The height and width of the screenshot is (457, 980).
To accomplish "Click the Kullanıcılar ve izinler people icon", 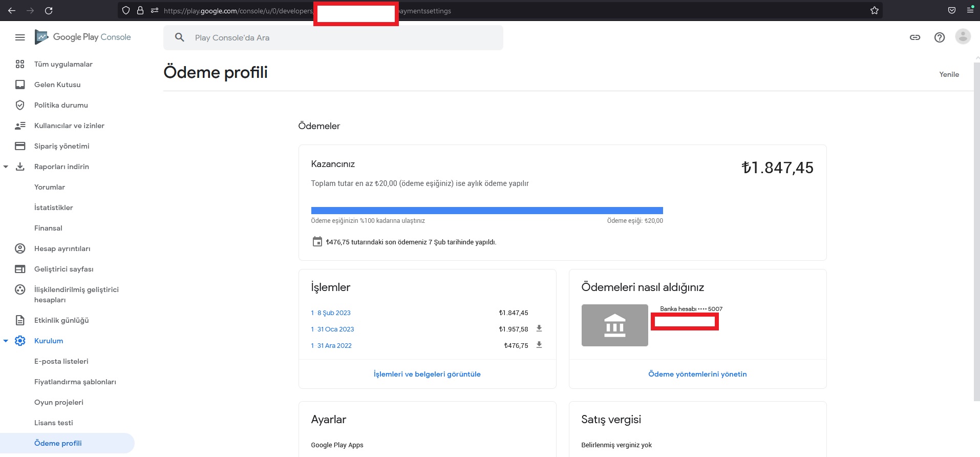I will (x=20, y=126).
